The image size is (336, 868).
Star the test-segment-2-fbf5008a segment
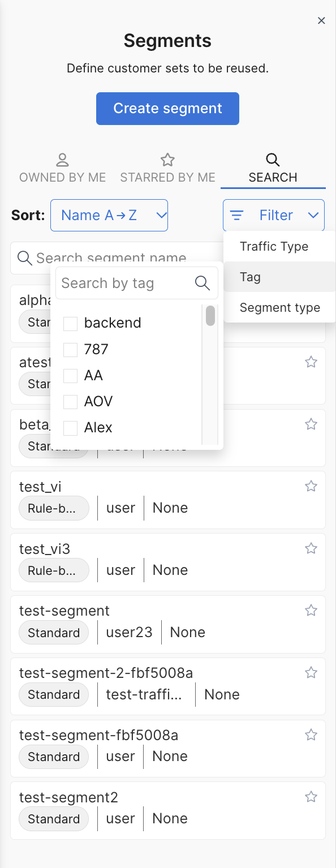311,673
